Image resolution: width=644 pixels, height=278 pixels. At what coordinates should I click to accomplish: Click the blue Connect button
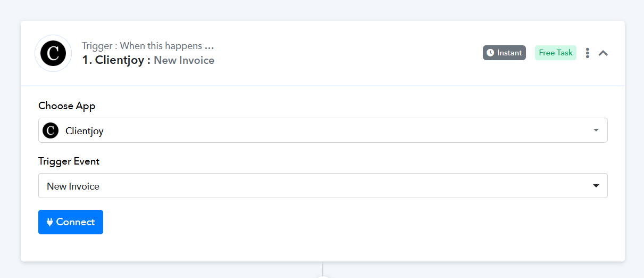tap(71, 222)
